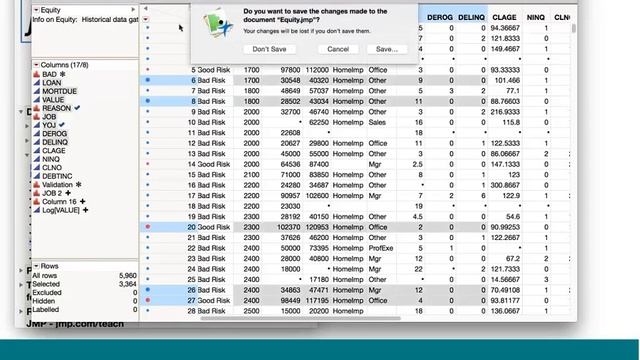
Task: Open the Columns (17/8) red triangle menu
Action: 36,65
